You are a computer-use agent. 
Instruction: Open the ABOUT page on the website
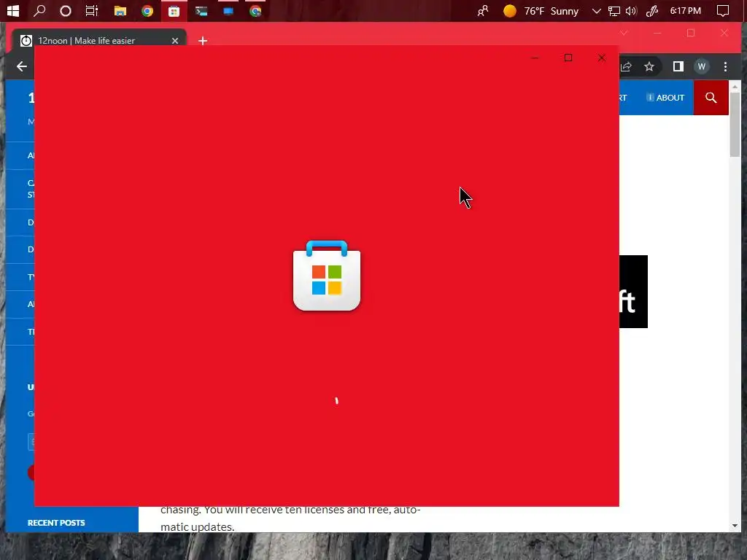coord(665,98)
